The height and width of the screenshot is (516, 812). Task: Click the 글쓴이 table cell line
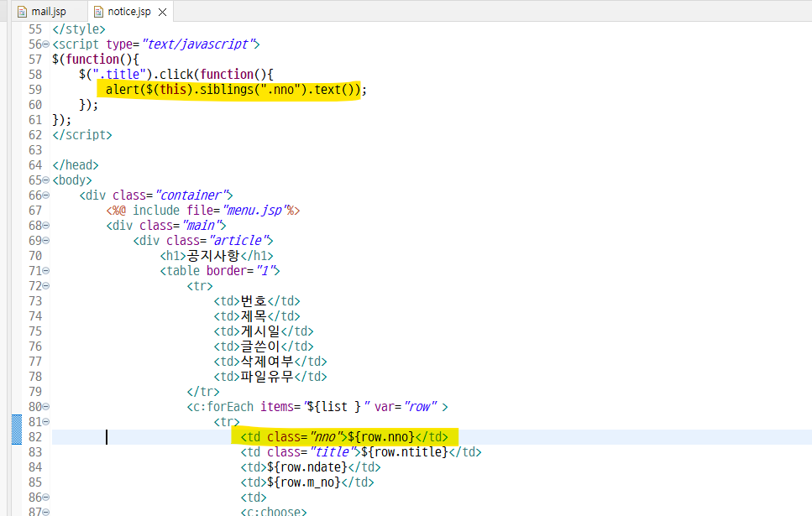click(x=264, y=347)
